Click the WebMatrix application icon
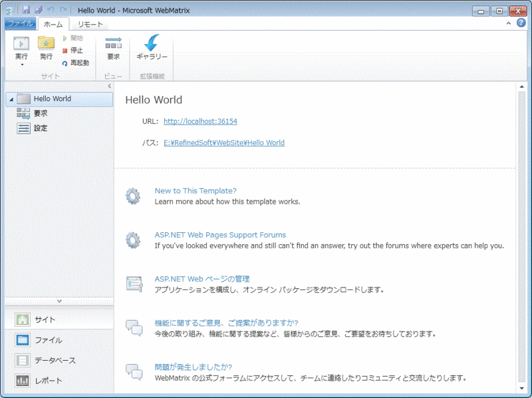532x398 pixels. click(x=11, y=11)
